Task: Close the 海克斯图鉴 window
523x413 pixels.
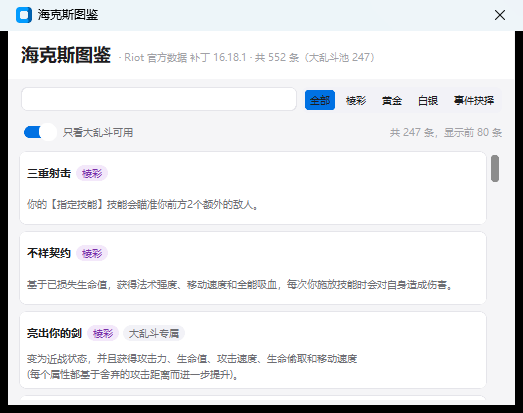Action: pyautogui.click(x=500, y=15)
